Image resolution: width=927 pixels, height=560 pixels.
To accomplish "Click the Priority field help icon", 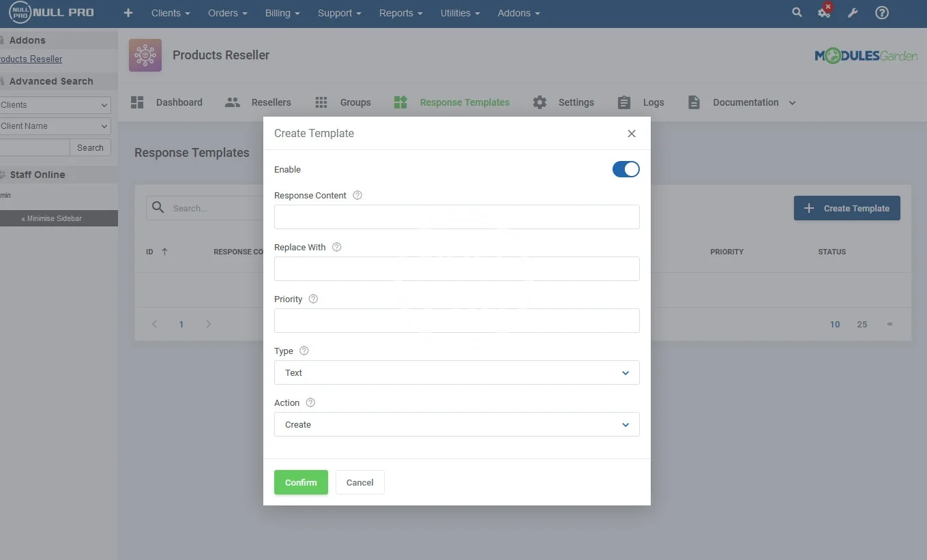I will point(313,299).
